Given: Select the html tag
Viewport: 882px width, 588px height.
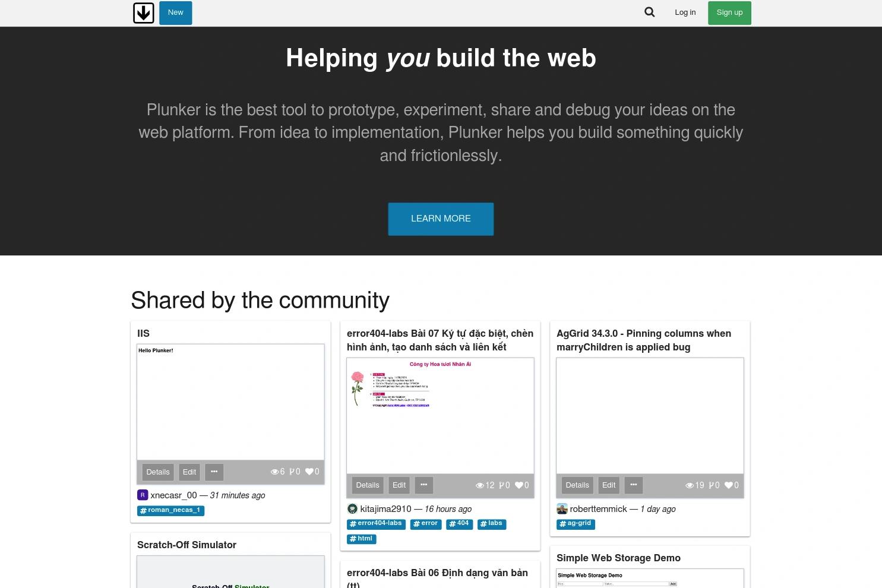Looking at the screenshot, I should pos(362,539).
